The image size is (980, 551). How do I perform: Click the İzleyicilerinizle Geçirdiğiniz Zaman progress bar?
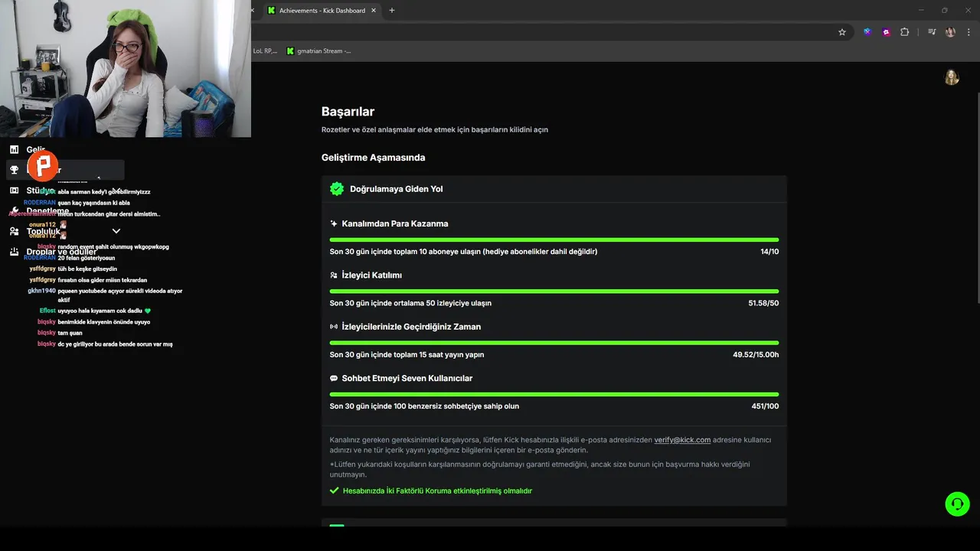tap(554, 342)
